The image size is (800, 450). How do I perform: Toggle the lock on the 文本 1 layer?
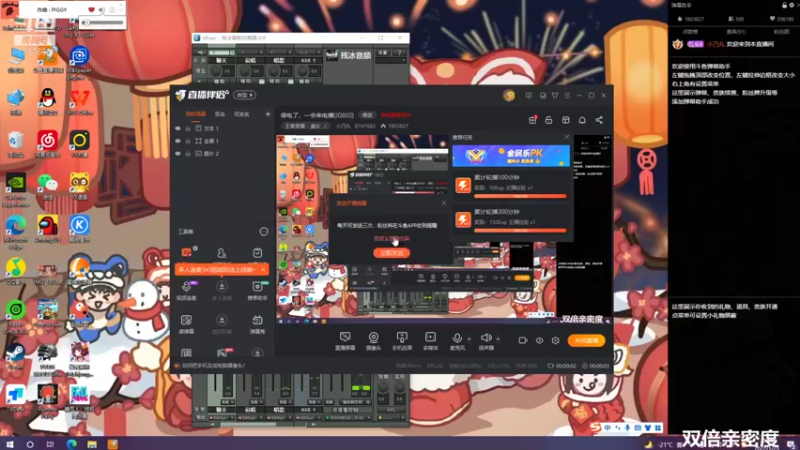(188, 129)
